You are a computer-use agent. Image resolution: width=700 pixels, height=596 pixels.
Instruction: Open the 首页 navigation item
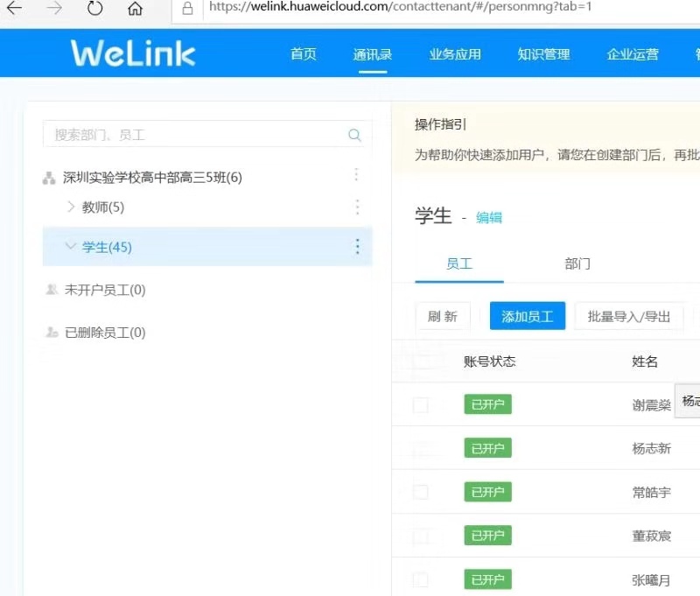point(304,54)
